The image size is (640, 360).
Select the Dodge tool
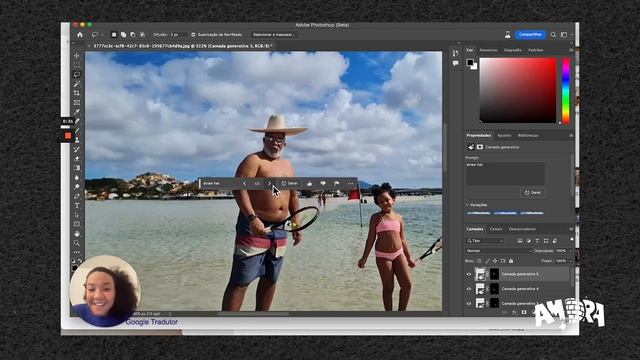point(77,187)
